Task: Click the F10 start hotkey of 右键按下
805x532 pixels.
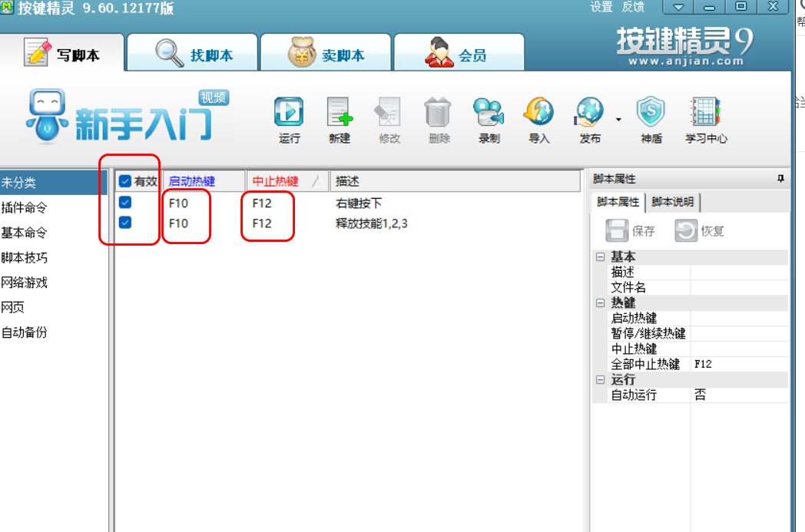Action: tap(178, 203)
